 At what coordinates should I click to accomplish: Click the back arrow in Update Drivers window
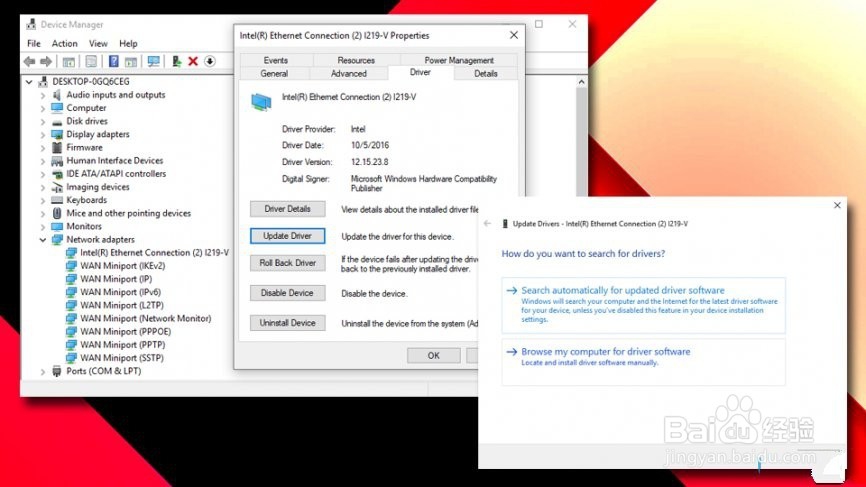(x=487, y=224)
